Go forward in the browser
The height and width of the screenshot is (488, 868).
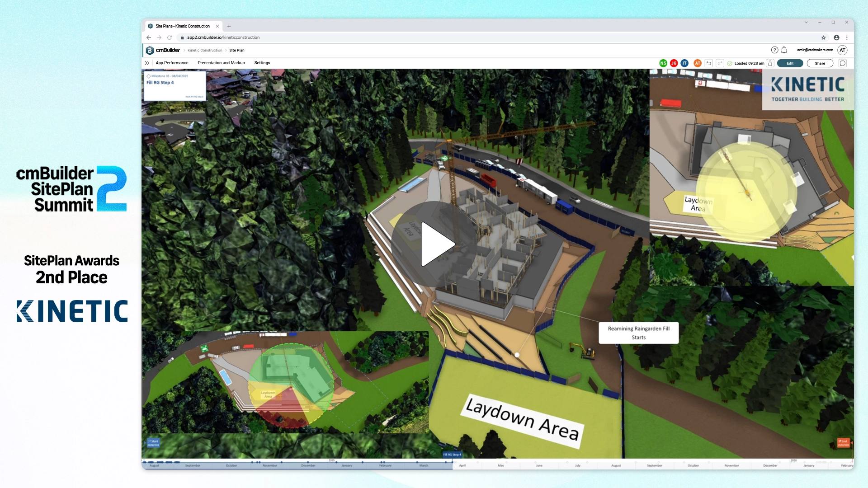(159, 38)
